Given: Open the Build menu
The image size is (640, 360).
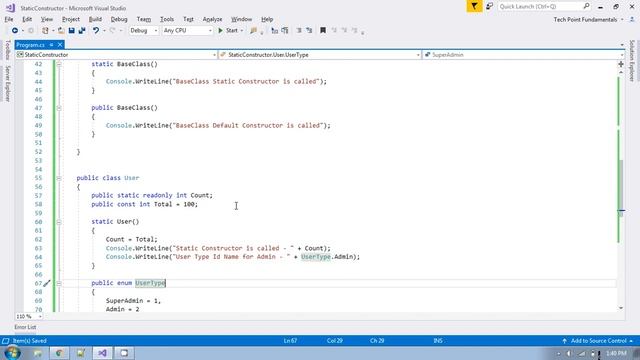Looking at the screenshot, I should click(x=95, y=19).
